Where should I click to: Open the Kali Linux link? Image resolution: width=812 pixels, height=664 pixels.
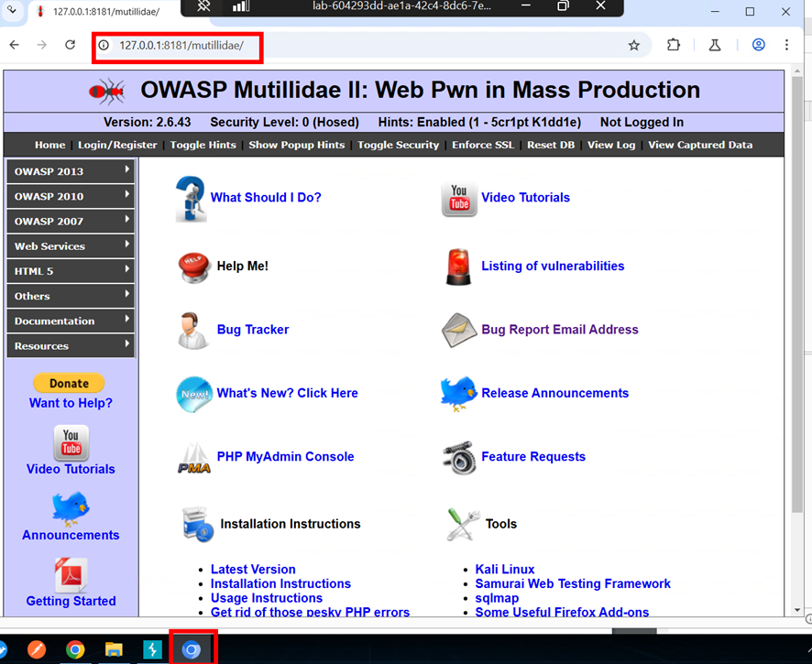coord(505,570)
